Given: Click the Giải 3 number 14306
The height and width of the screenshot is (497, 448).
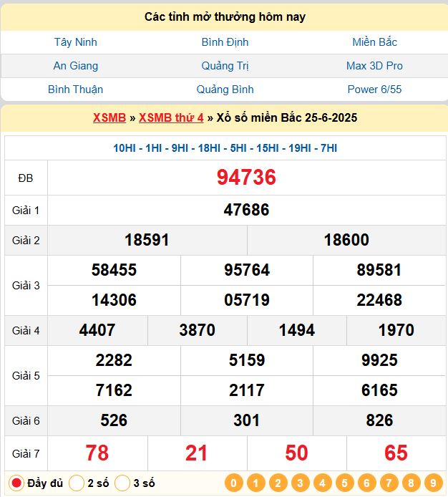Looking at the screenshot, I should (114, 300).
